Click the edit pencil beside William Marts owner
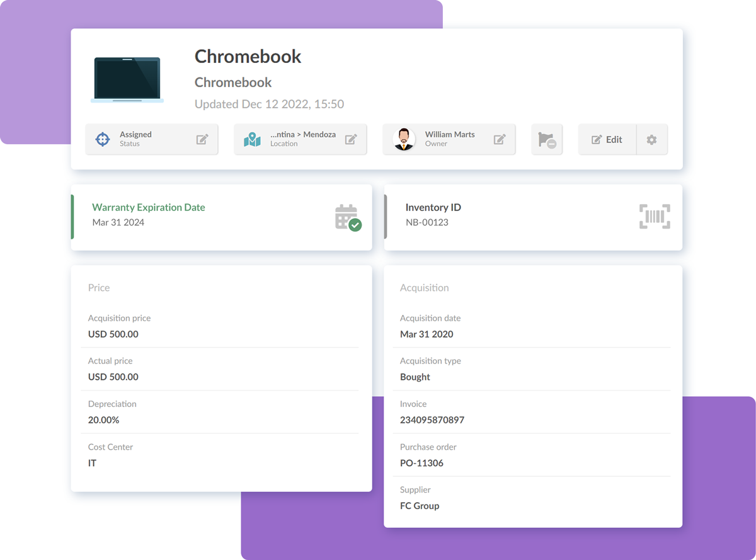 tap(500, 139)
